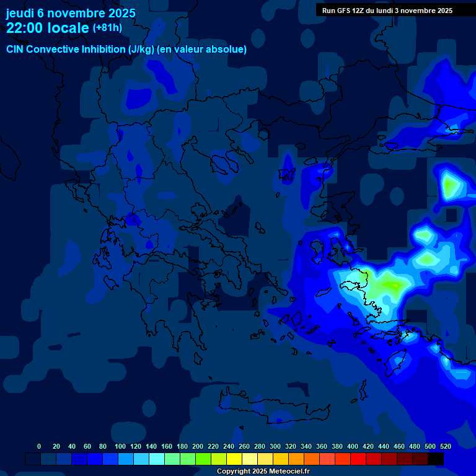476x476 pixels.
Task: Click the (+81h) forecast offset label
Action: 107,28
